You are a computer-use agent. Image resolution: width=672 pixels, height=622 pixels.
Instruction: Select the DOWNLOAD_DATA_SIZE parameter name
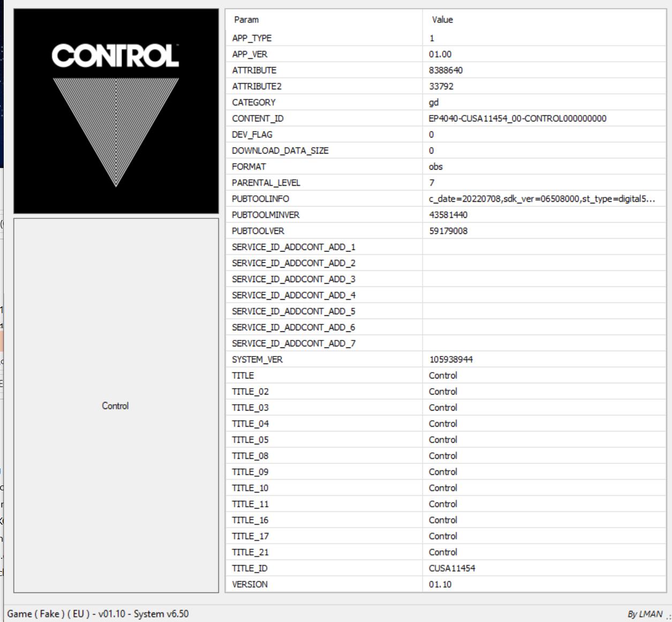pos(280,150)
